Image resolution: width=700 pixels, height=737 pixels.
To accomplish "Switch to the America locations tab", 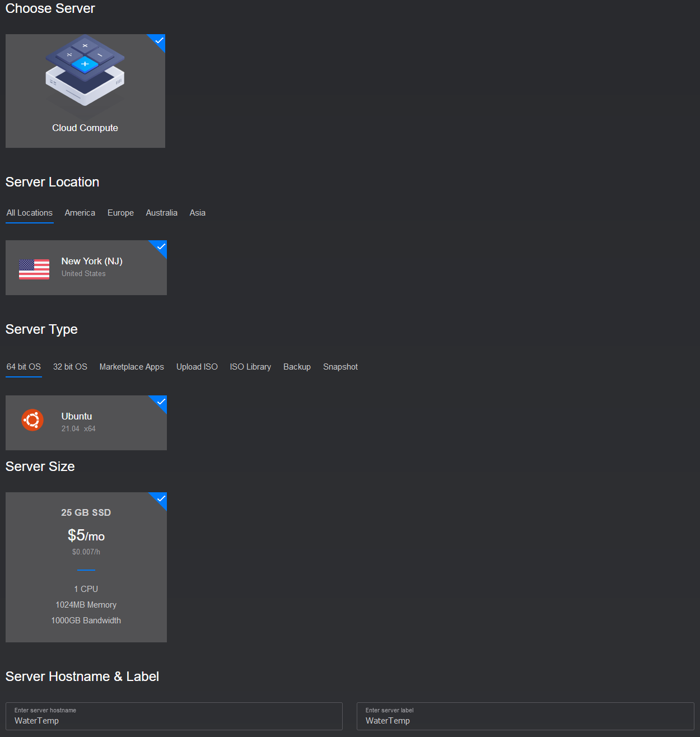I will pyautogui.click(x=80, y=213).
